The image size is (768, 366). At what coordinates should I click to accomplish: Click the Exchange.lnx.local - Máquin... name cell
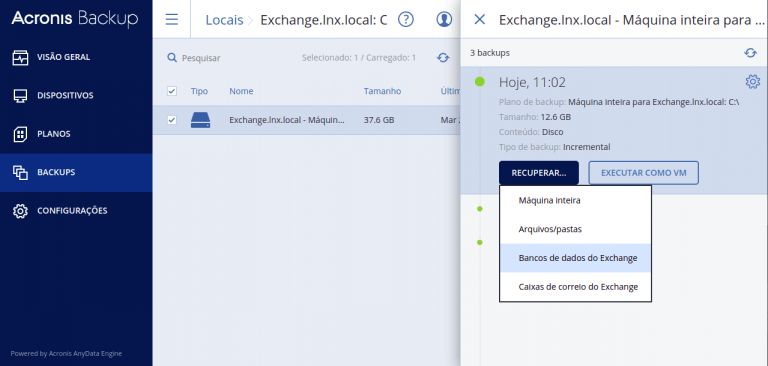(x=287, y=120)
